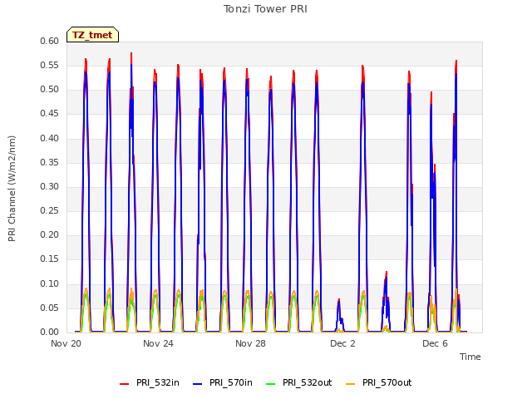The image size is (532, 399).
Task: Click the blue PRI_570in legend swatch
Action: (x=198, y=384)
